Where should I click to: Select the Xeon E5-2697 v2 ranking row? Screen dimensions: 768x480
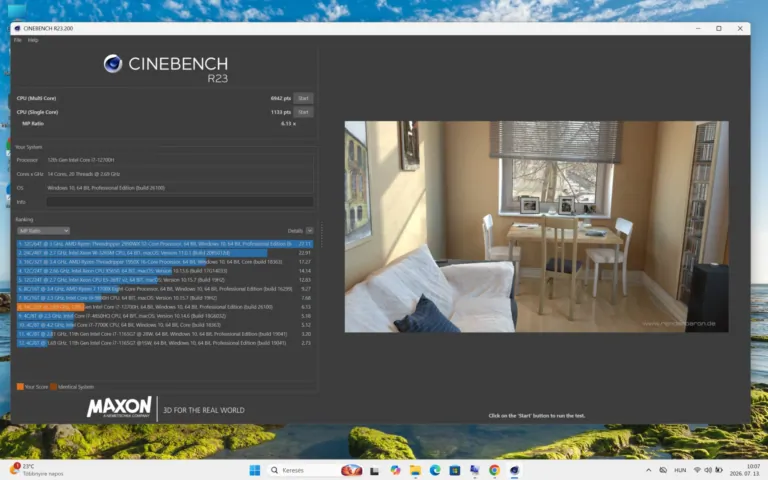click(165, 280)
